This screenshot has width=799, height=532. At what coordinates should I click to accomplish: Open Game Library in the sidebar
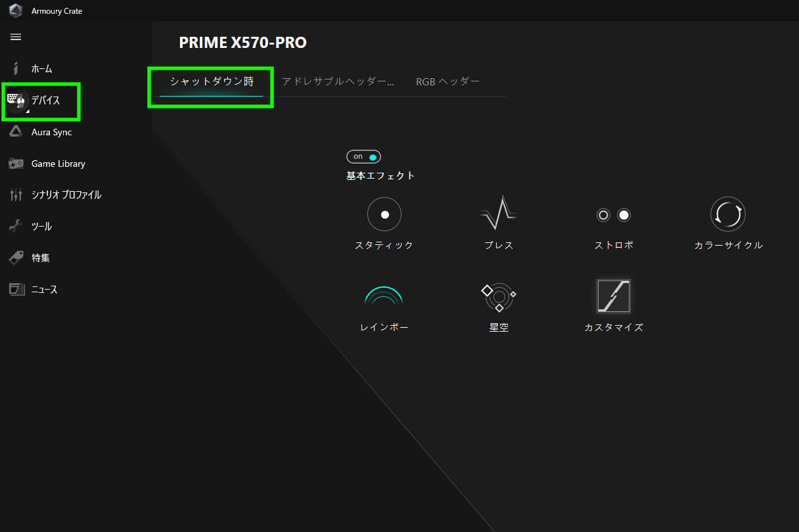click(57, 164)
